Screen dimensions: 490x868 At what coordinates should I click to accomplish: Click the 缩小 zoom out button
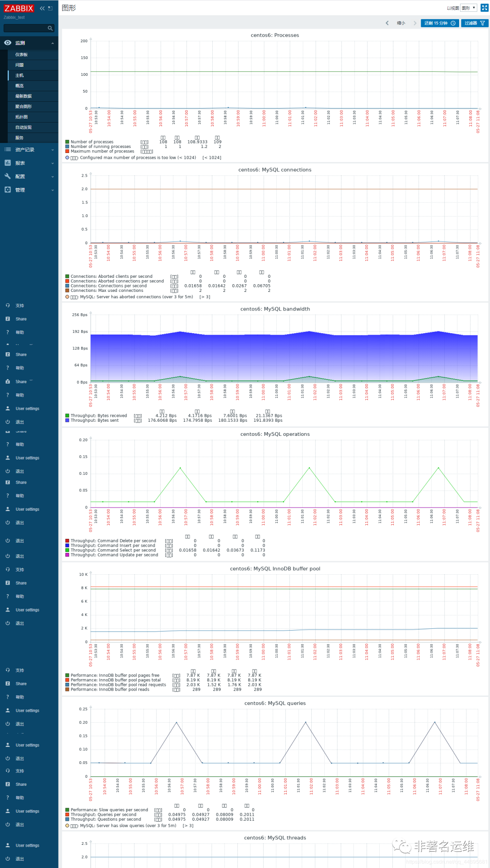(401, 23)
